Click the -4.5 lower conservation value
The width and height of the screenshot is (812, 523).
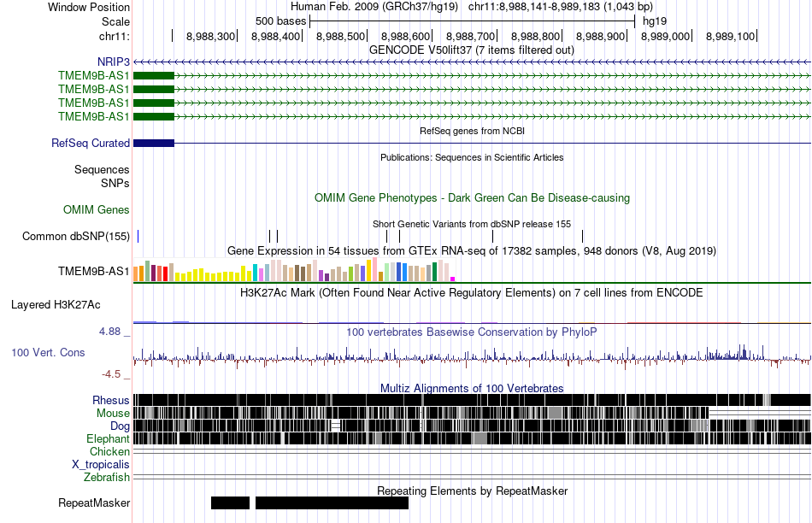(x=110, y=373)
